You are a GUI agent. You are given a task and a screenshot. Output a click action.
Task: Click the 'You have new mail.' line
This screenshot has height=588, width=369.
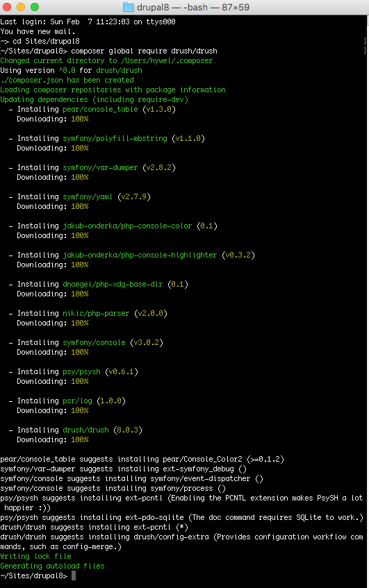38,31
